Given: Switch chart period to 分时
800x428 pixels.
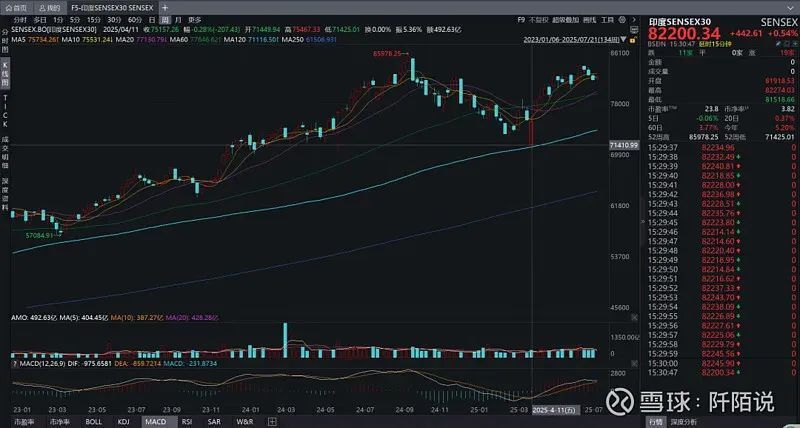Looking at the screenshot, I should pyautogui.click(x=20, y=20).
